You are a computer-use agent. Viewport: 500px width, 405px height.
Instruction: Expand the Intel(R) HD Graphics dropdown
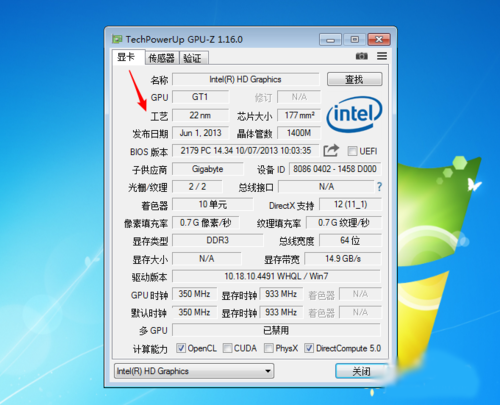pyautogui.click(x=194, y=371)
